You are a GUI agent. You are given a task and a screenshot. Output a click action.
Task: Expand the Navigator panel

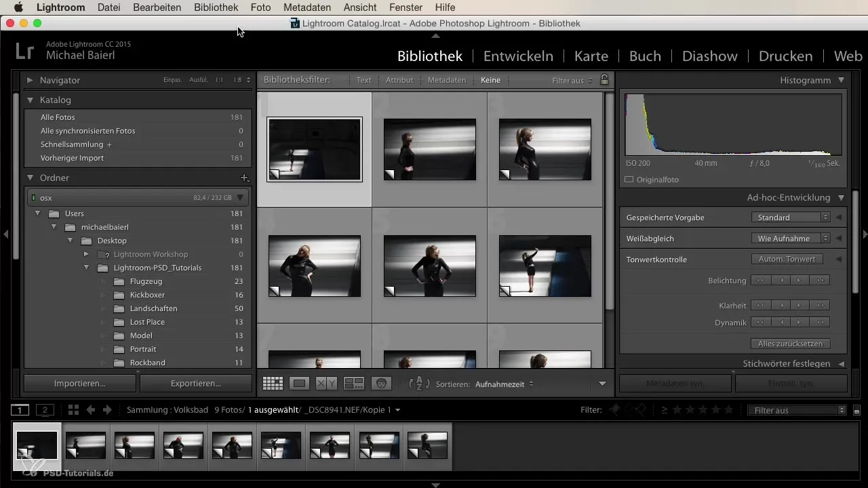coord(31,80)
